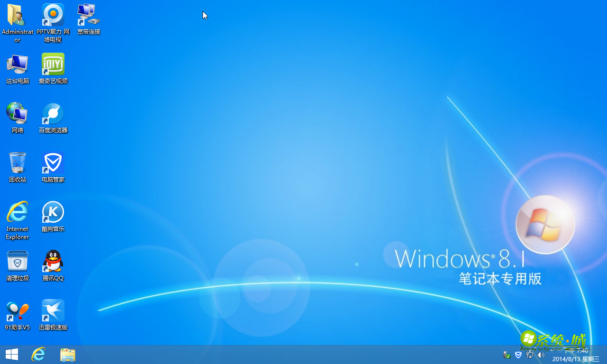Select the 这台电脑 desktop icon
The image size is (607, 364).
18,65
